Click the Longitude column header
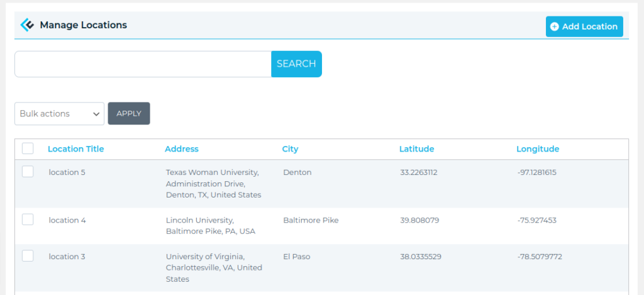This screenshot has height=295, width=644. 537,149
